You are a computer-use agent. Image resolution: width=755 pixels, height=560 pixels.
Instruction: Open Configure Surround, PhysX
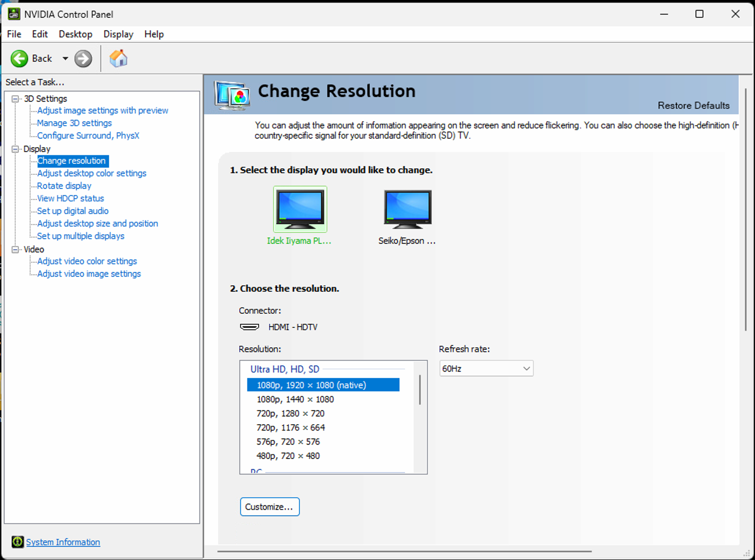tap(88, 135)
